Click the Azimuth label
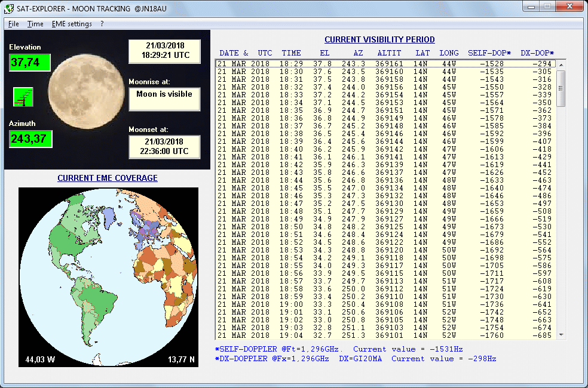This screenshot has height=388, width=588. point(23,123)
